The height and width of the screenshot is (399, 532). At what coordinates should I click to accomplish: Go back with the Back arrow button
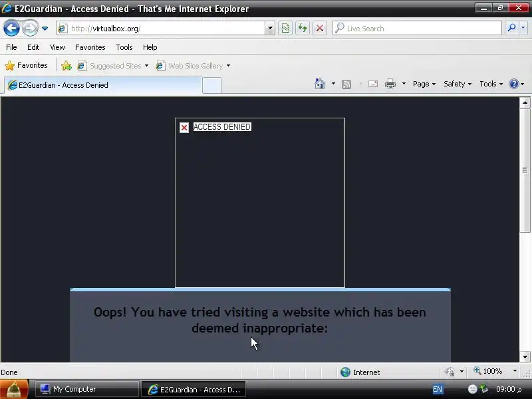(11, 28)
